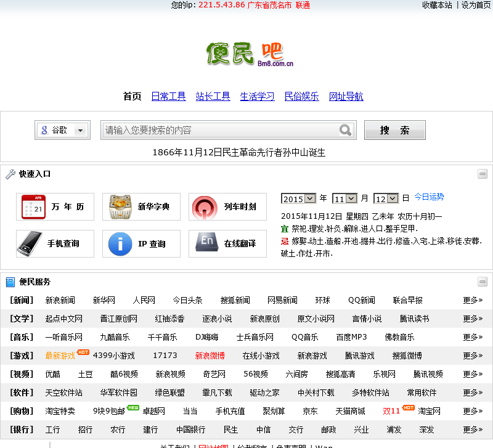Go to 站长工具 navigation tab

point(213,96)
